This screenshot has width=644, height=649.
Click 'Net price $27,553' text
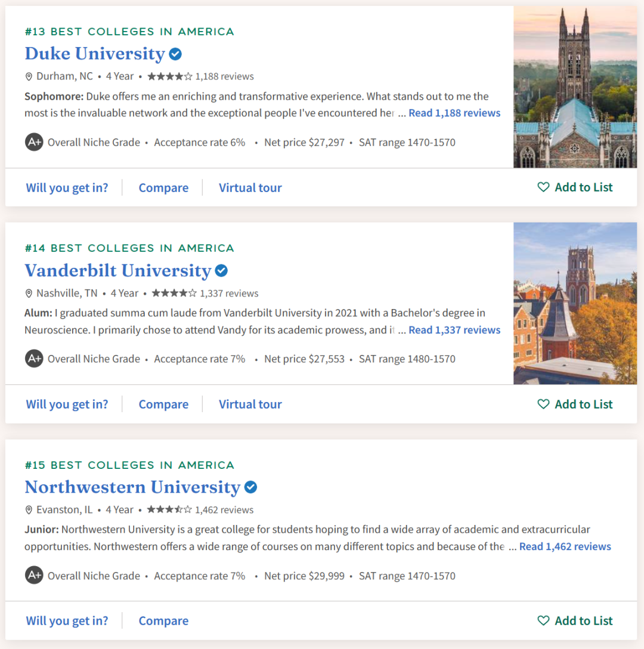coord(304,359)
